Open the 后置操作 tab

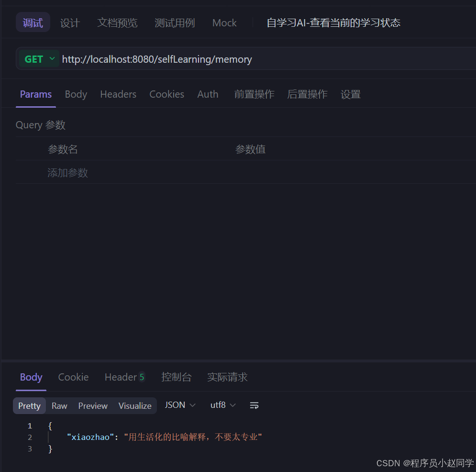[307, 94]
